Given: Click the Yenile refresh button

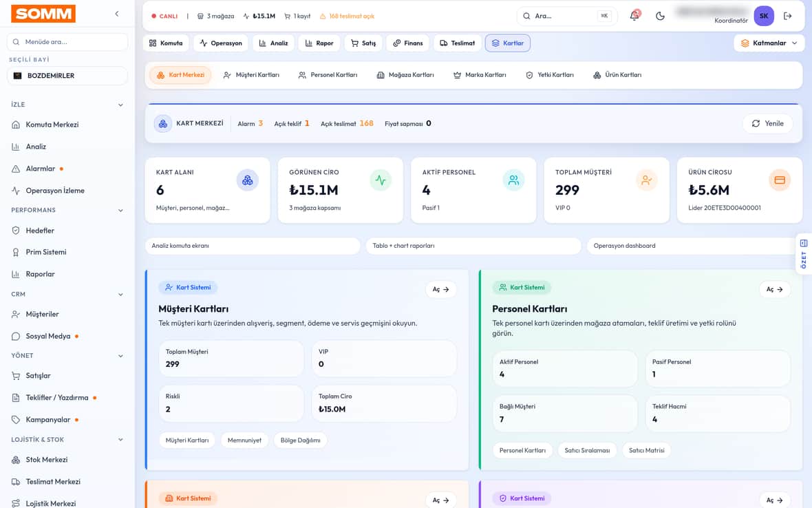Looking at the screenshot, I should 767,123.
